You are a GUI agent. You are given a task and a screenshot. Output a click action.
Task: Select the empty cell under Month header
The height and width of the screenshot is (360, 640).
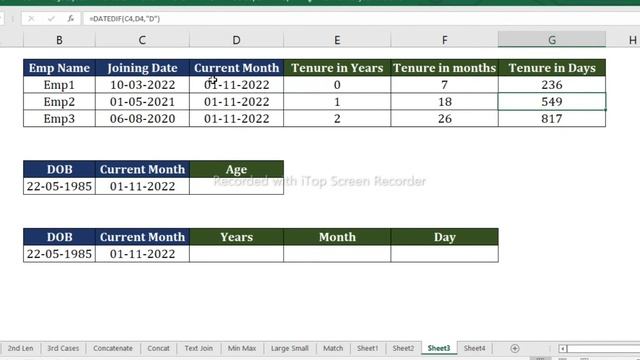coord(337,254)
